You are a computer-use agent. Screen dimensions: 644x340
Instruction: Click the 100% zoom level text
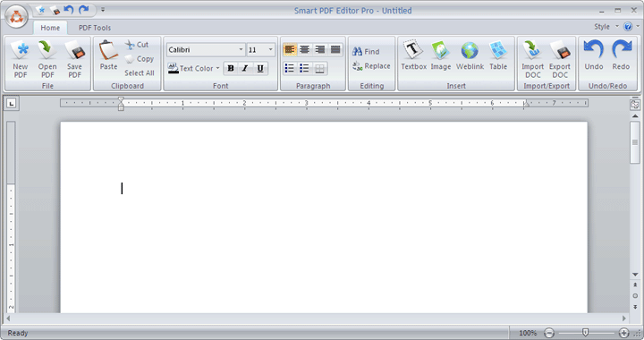[528, 333]
